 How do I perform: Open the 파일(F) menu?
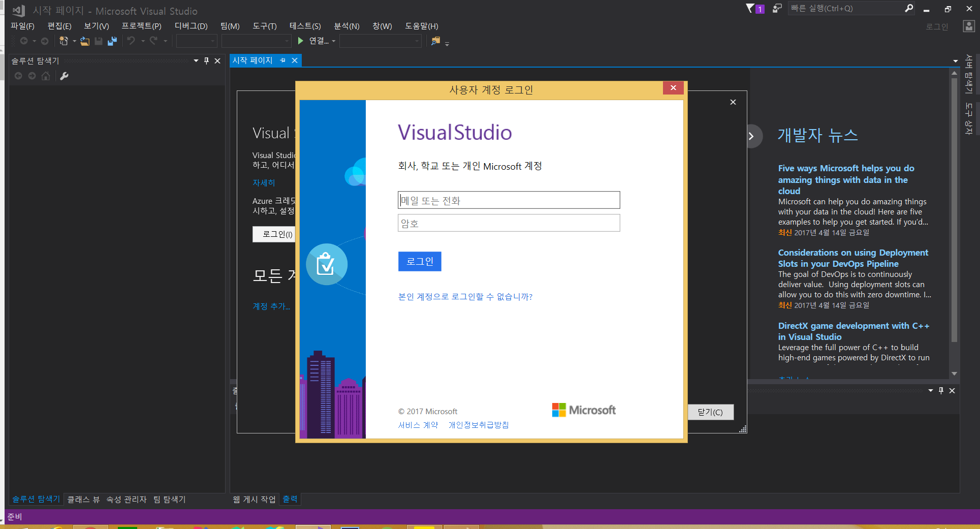pyautogui.click(x=22, y=26)
